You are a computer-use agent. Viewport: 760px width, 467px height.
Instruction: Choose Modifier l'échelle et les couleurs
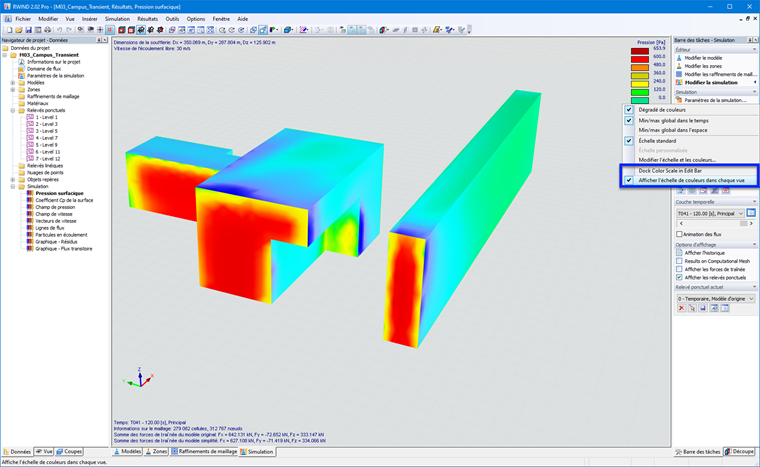pyautogui.click(x=677, y=160)
